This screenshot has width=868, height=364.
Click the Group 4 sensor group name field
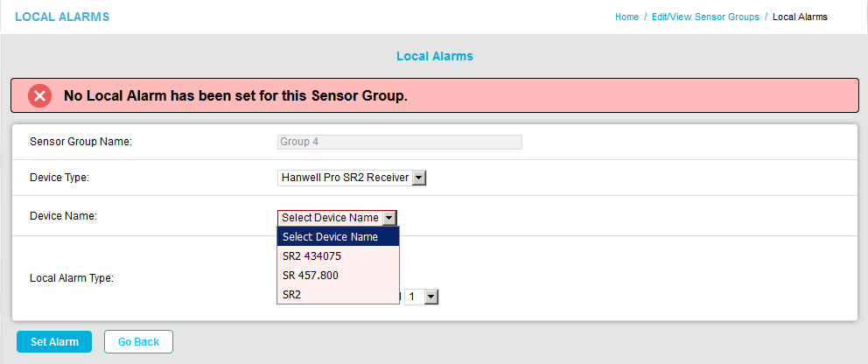point(399,142)
